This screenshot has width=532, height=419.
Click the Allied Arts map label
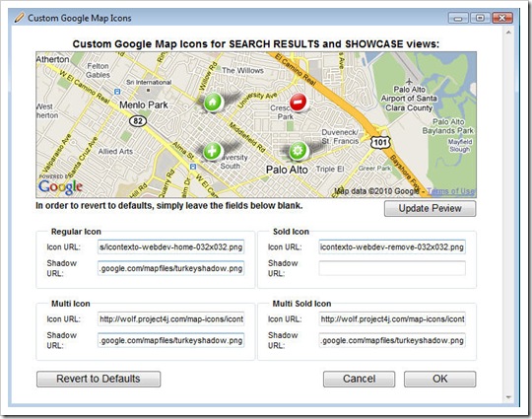pyautogui.click(x=115, y=152)
